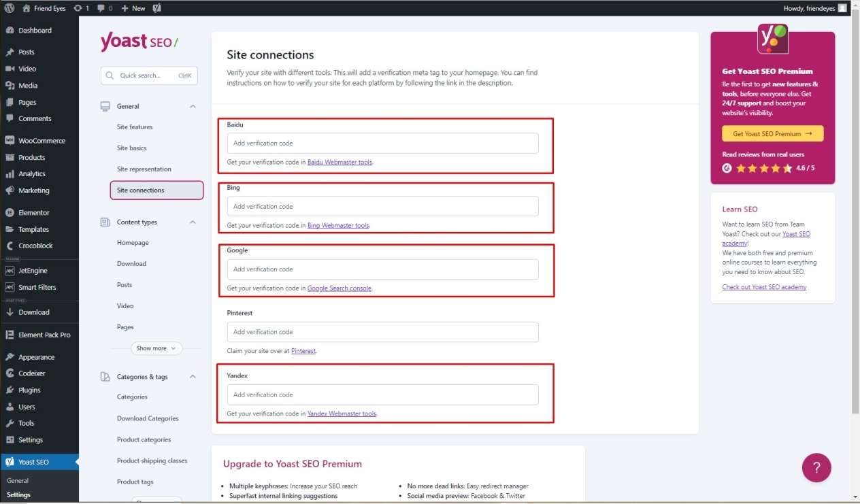Screen dimensions: 860x504
Task: Open Analytics in admin sidebar
Action: 32,174
